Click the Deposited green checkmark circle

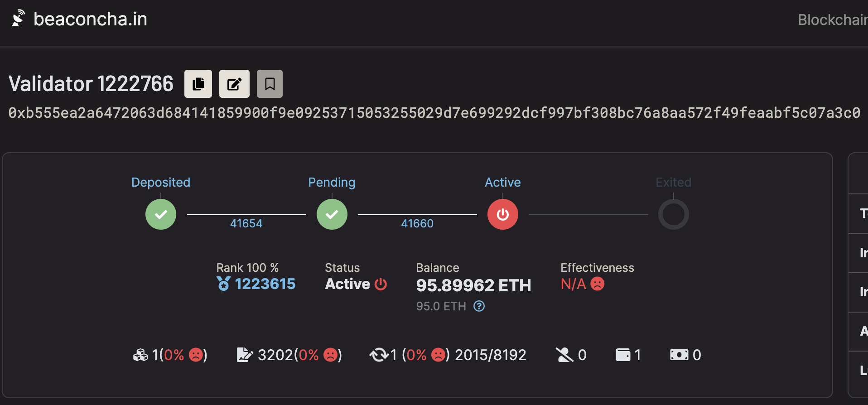tap(161, 214)
